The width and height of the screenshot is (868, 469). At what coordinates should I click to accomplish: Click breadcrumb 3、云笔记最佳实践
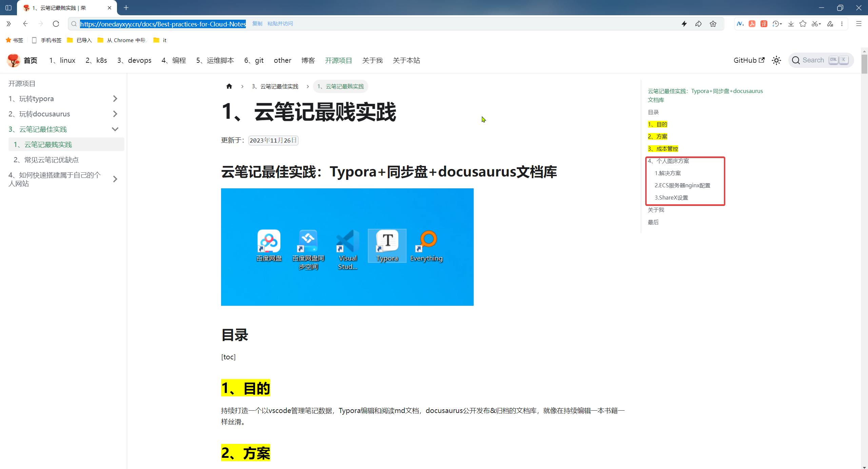point(275,87)
